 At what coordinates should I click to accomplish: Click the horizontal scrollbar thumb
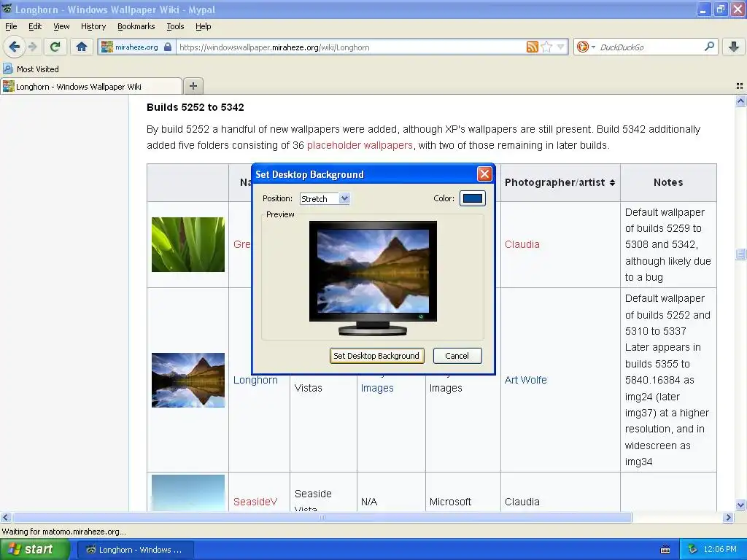(322, 517)
